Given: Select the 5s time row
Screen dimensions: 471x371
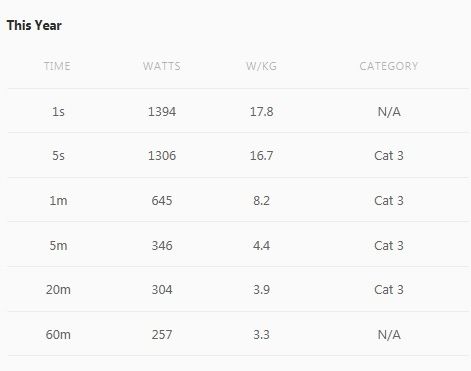Looking at the screenshot, I should tap(238, 155).
